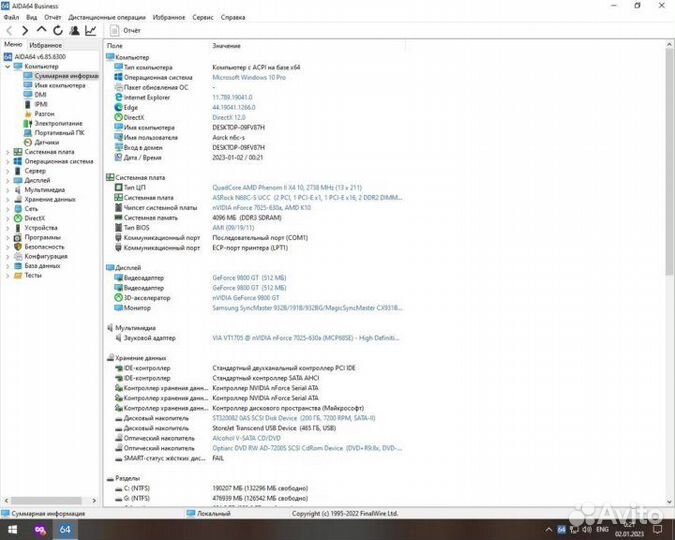Viewport: 675px width, 540px height.
Task: Open the line graph toolbar icon
Action: point(91,31)
